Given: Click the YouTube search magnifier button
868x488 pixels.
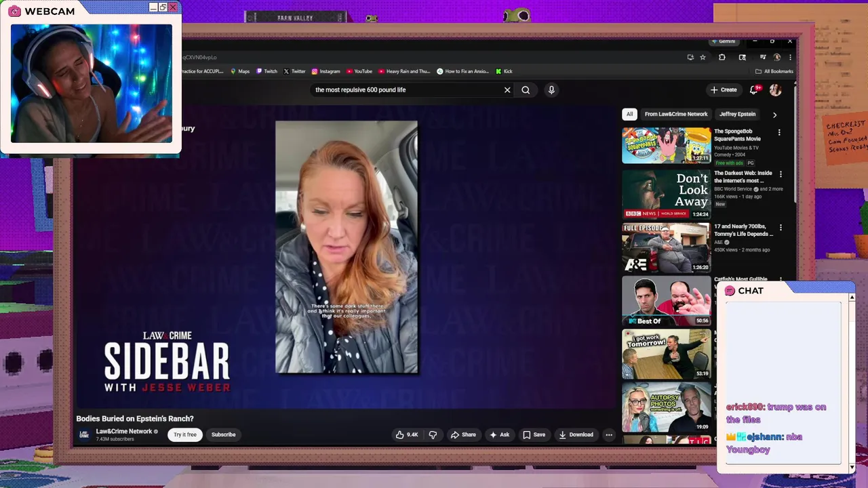Looking at the screenshot, I should 526,89.
